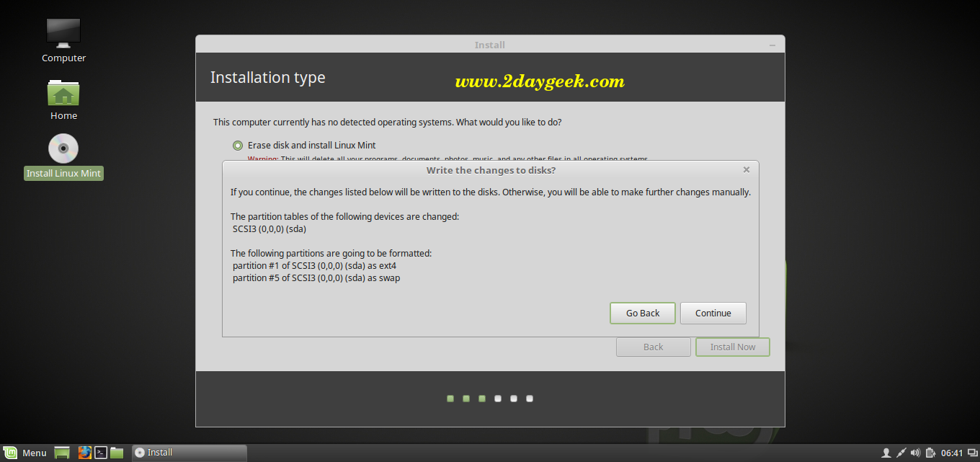Click the panel clock showing 06:41
The width and height of the screenshot is (980, 462).
[952, 453]
